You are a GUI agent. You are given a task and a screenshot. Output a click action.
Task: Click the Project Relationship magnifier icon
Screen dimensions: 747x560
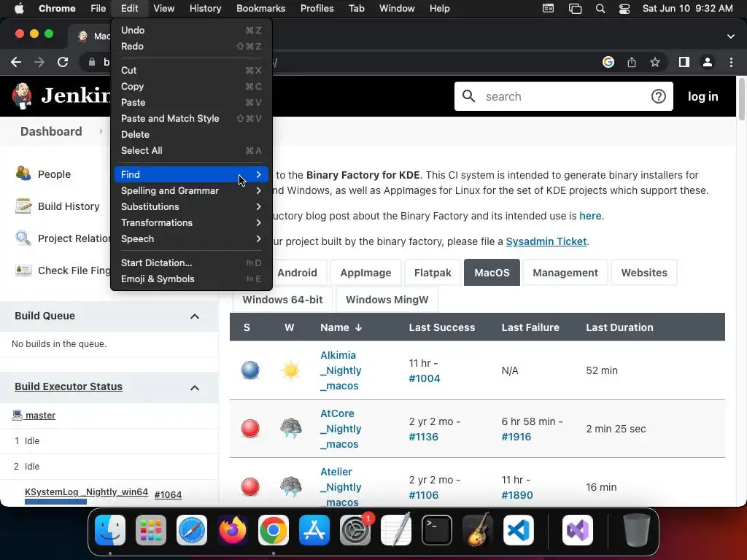23,238
